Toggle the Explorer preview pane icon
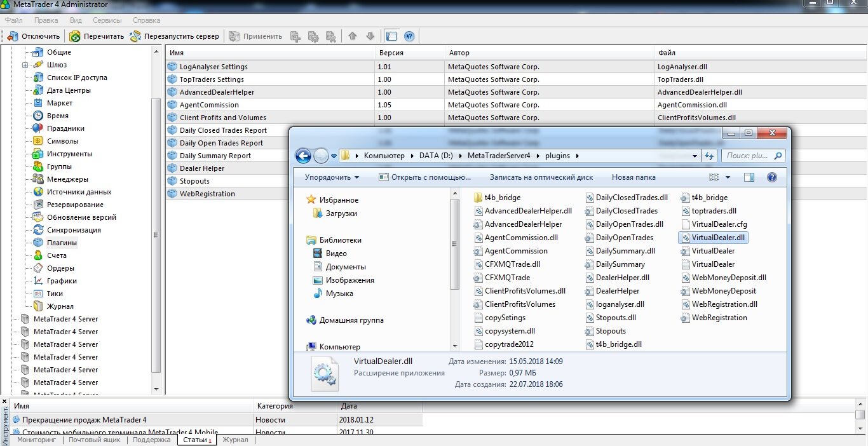 [x=749, y=177]
